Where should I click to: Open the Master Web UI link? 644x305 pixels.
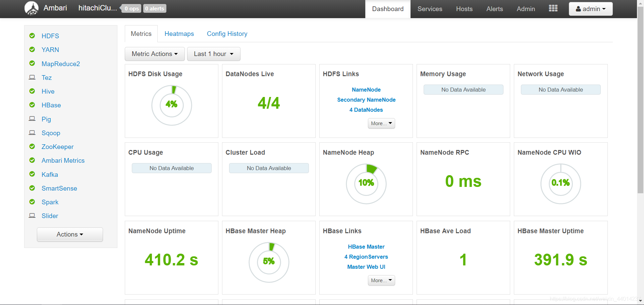[366, 267]
